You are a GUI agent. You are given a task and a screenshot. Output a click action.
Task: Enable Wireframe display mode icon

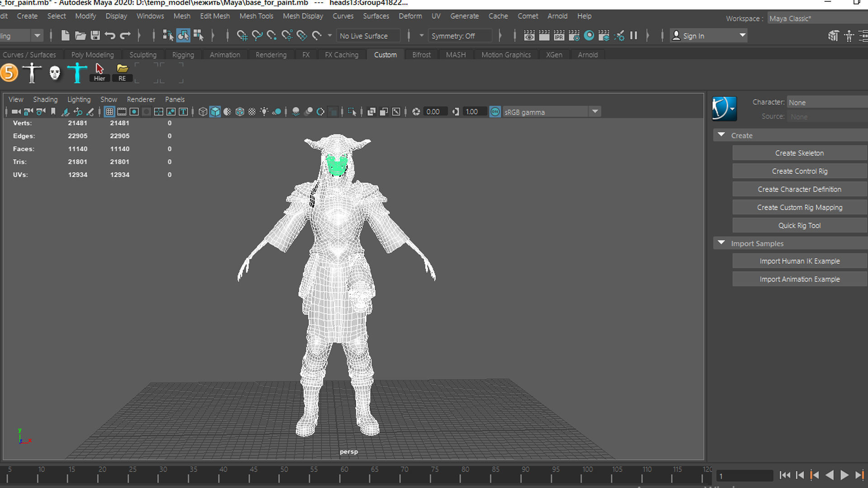(x=203, y=112)
